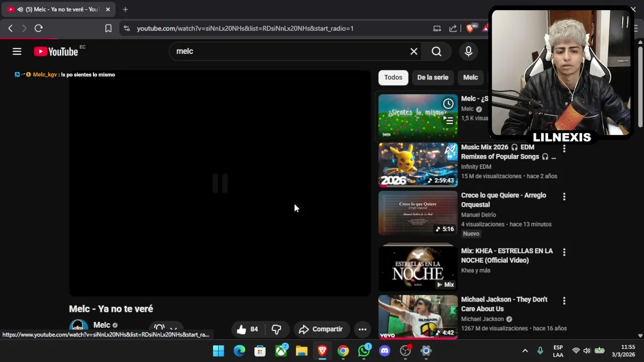Click the share page icon in address bar
Image resolution: width=644 pixels, height=362 pixels.
[453, 28]
